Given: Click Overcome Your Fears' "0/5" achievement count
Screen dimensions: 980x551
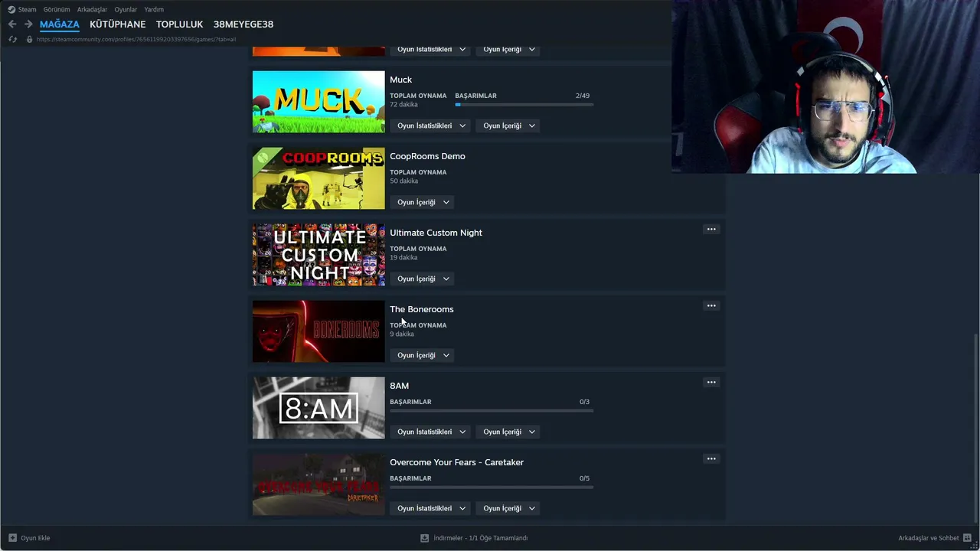Looking at the screenshot, I should tap(584, 478).
